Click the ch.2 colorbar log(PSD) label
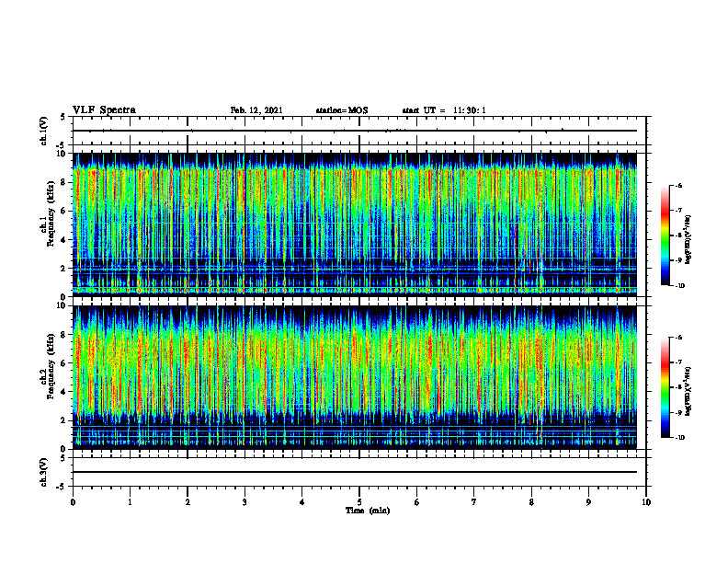This screenshot has height=563, width=728. pyautogui.click(x=689, y=392)
